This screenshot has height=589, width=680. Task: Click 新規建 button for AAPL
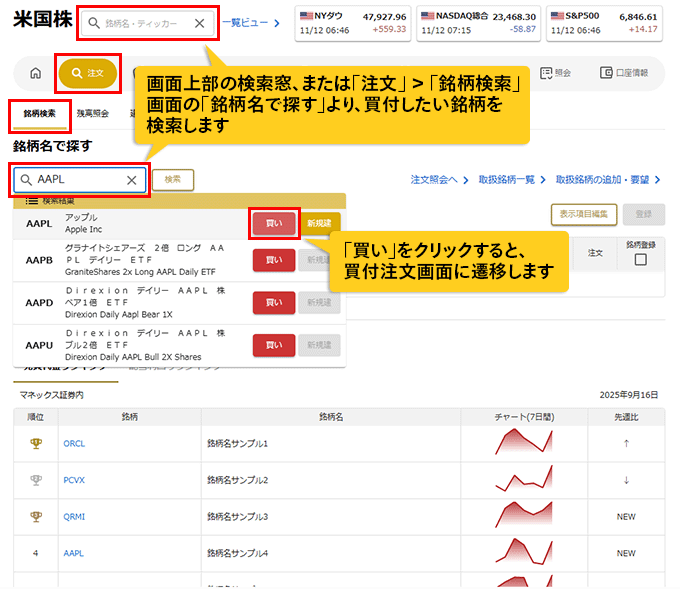coord(320,223)
